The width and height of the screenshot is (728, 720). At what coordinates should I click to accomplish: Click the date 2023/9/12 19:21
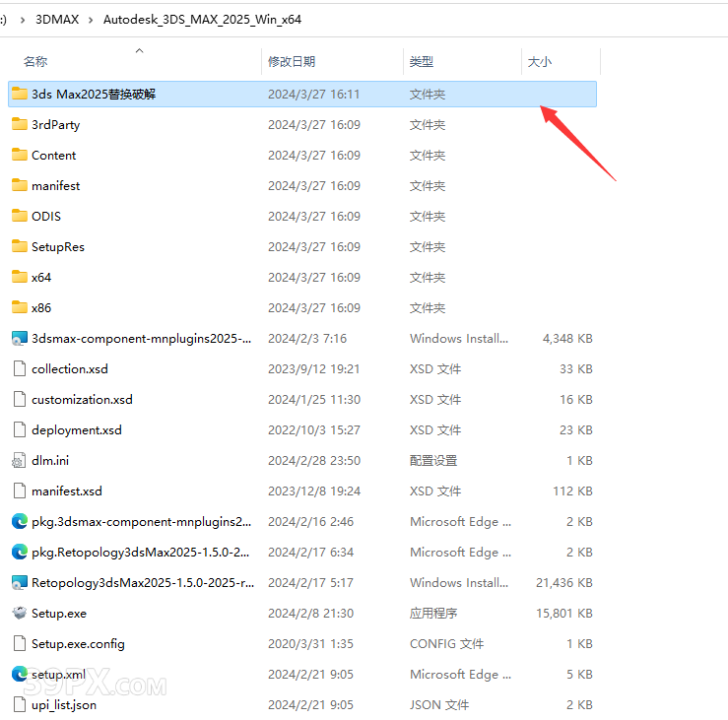point(314,368)
